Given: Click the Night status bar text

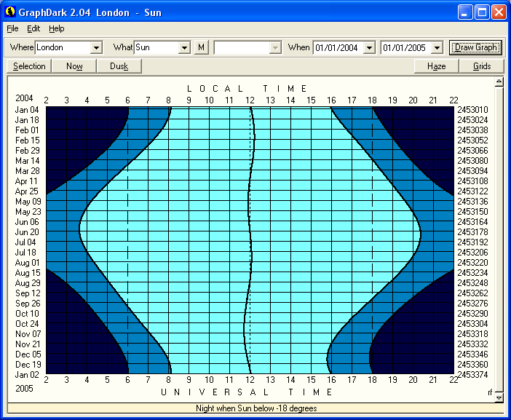Looking at the screenshot, I should [255, 408].
